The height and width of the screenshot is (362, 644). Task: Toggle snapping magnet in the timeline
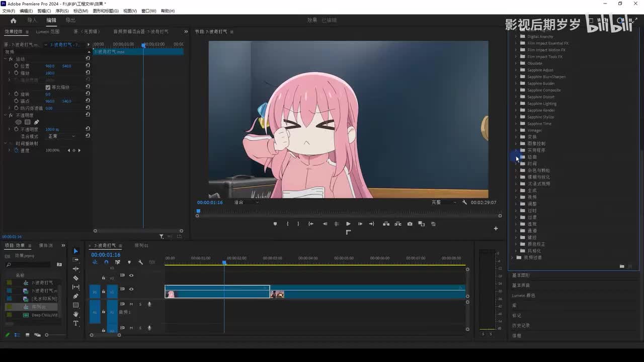pos(106,262)
